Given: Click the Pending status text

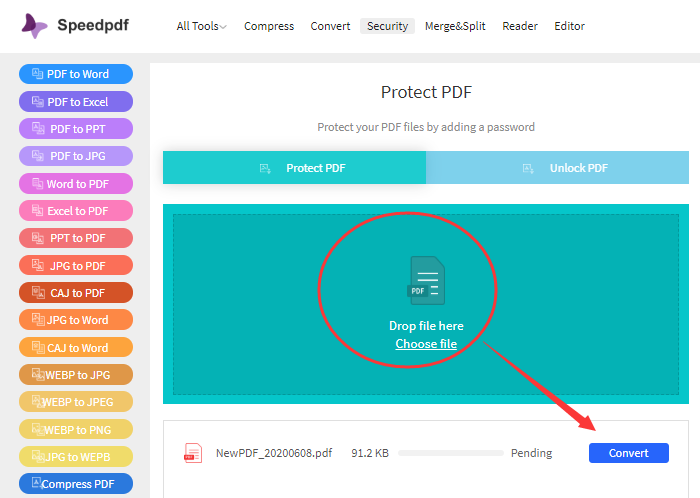Looking at the screenshot, I should pyautogui.click(x=531, y=453).
